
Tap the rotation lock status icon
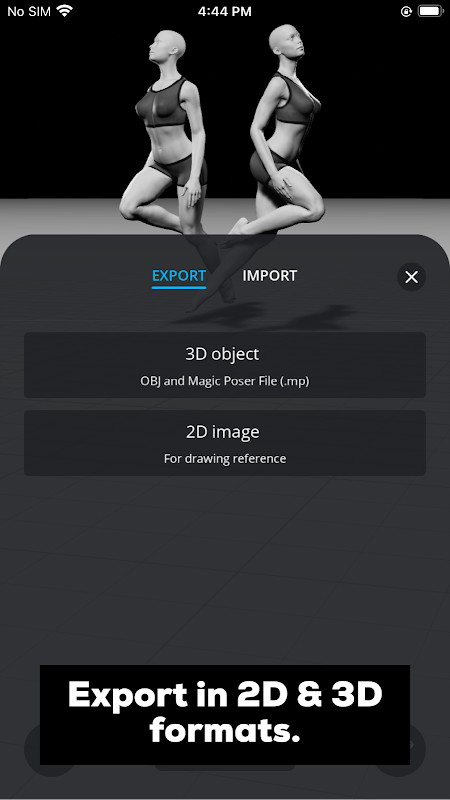tap(406, 11)
